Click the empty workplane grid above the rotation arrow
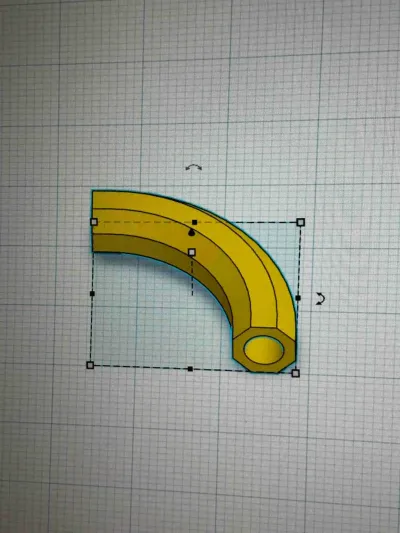 194,102
